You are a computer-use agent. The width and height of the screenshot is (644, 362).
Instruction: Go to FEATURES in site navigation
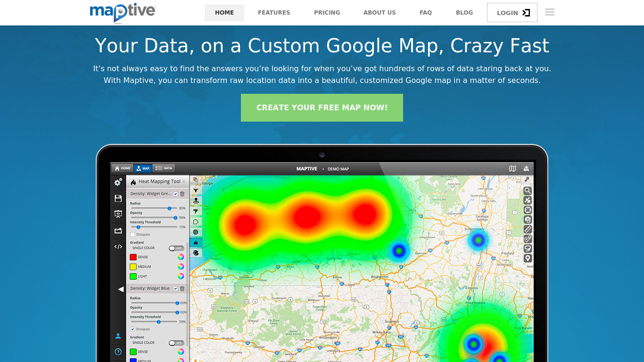tap(274, 13)
